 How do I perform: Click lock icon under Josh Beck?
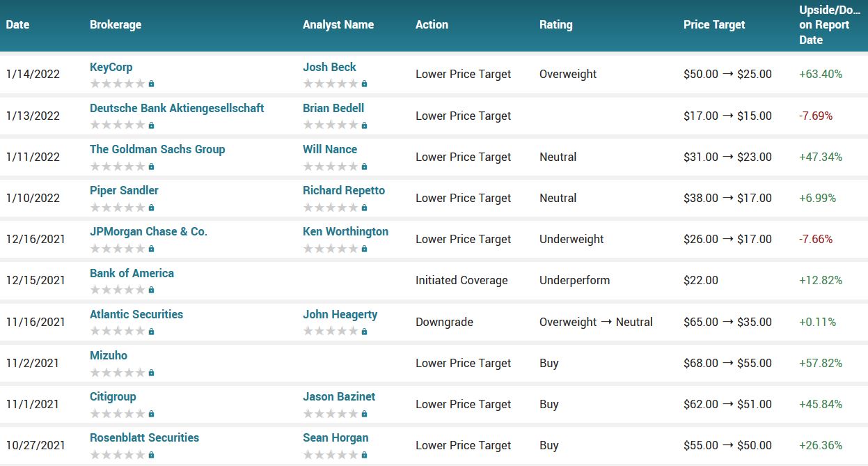pyautogui.click(x=364, y=84)
